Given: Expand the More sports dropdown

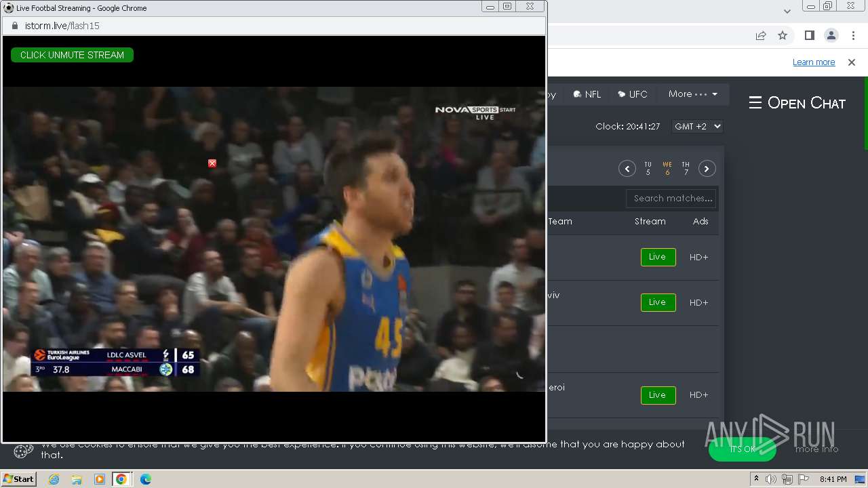Looking at the screenshot, I should [x=692, y=94].
